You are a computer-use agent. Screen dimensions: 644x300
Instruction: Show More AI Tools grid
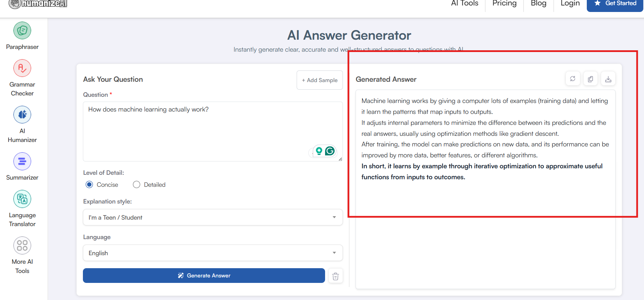point(22,246)
